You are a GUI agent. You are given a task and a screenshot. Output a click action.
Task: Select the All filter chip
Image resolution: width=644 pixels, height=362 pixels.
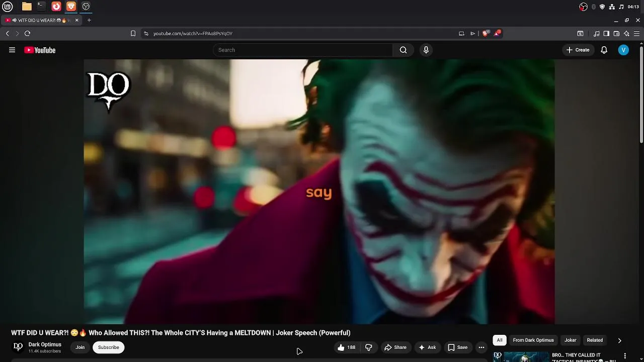coord(500,340)
